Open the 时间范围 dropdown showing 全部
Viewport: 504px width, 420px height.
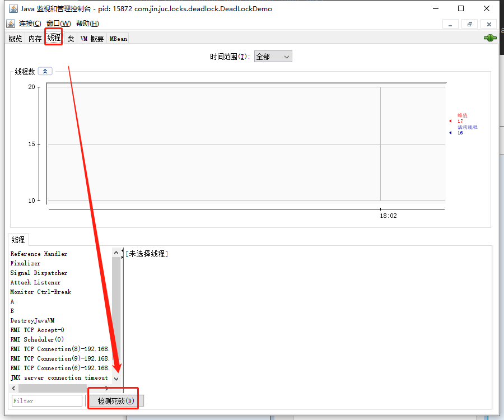(x=273, y=57)
